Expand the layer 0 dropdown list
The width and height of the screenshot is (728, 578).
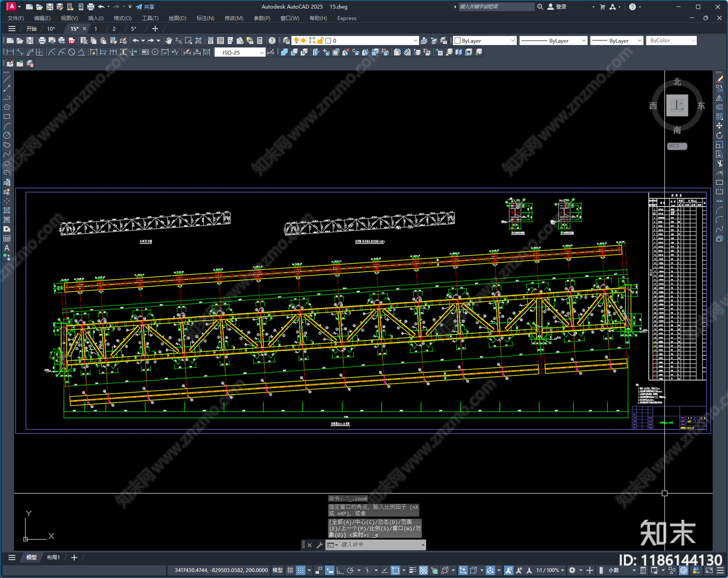tap(415, 41)
